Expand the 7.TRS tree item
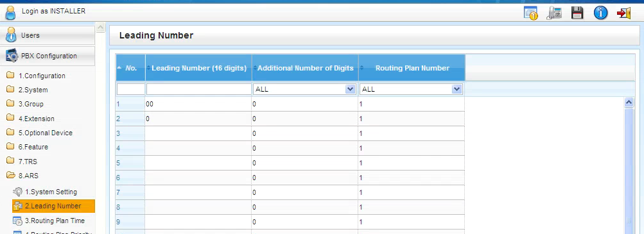This screenshot has width=644, height=234. click(28, 162)
